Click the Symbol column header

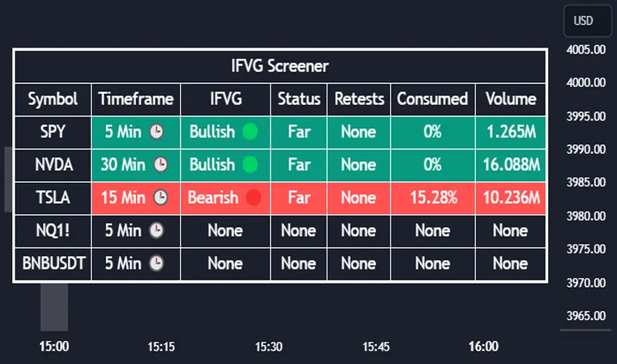53,99
